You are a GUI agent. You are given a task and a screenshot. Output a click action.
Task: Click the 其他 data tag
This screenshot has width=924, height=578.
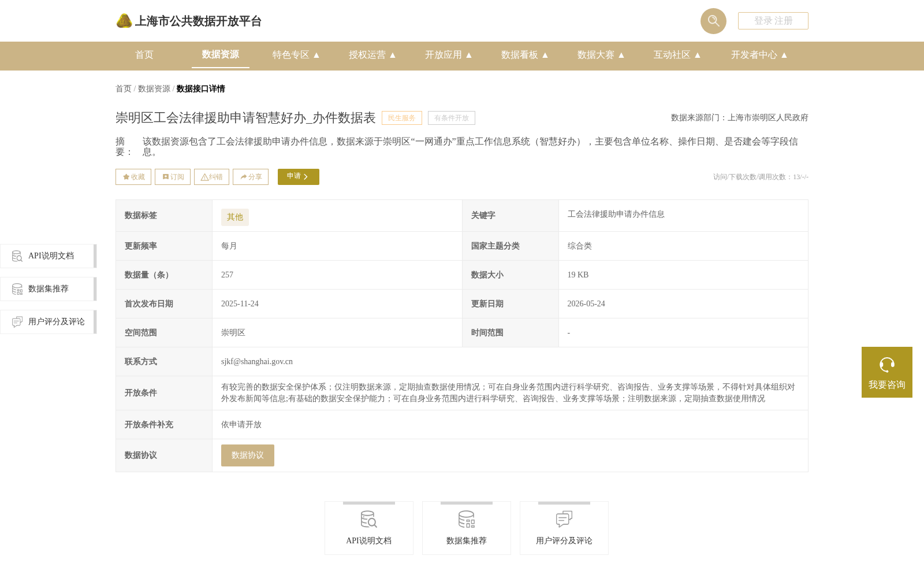point(235,217)
